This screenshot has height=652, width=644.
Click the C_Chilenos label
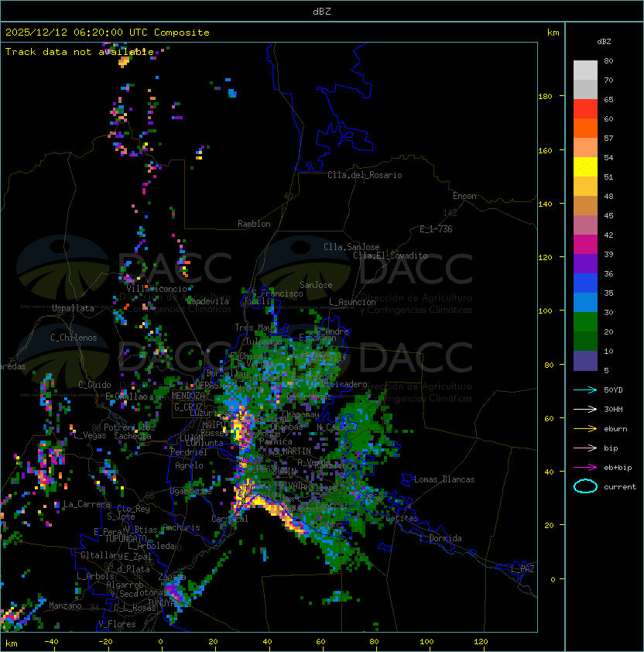click(x=74, y=338)
